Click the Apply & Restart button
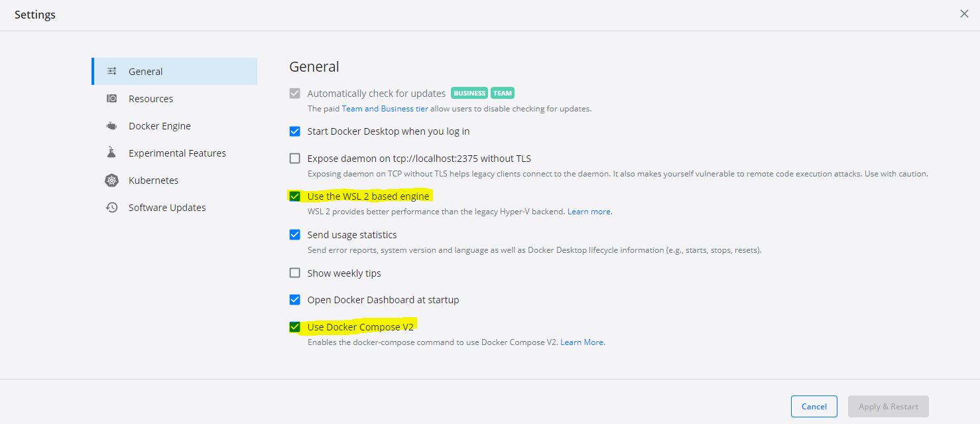 (888, 406)
